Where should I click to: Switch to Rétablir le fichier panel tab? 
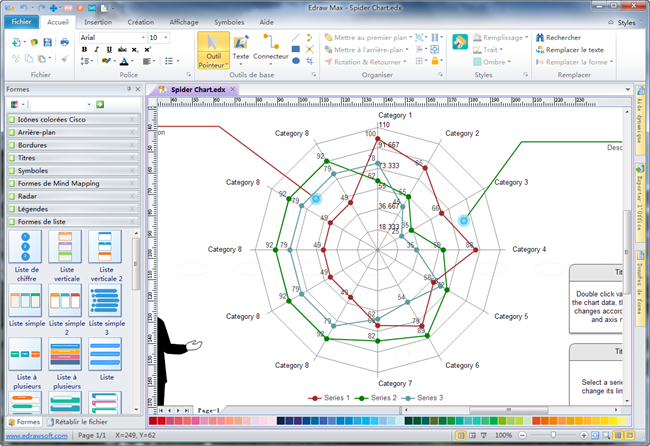pyautogui.click(x=82, y=422)
